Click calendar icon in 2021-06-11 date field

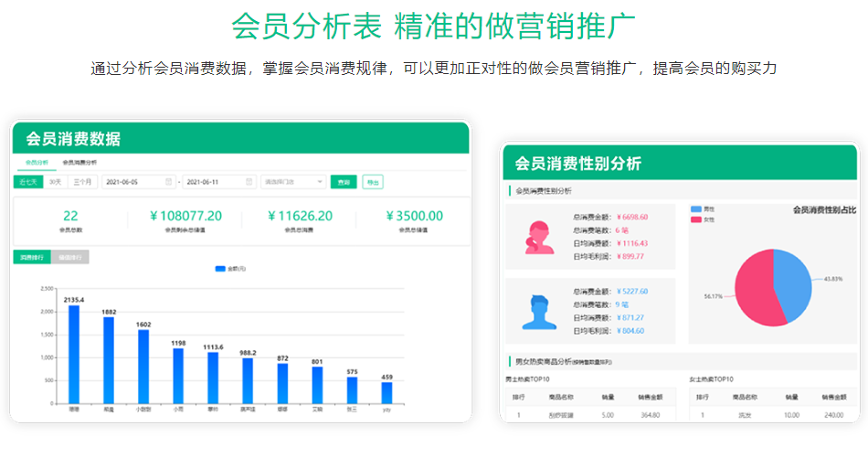tap(250, 182)
